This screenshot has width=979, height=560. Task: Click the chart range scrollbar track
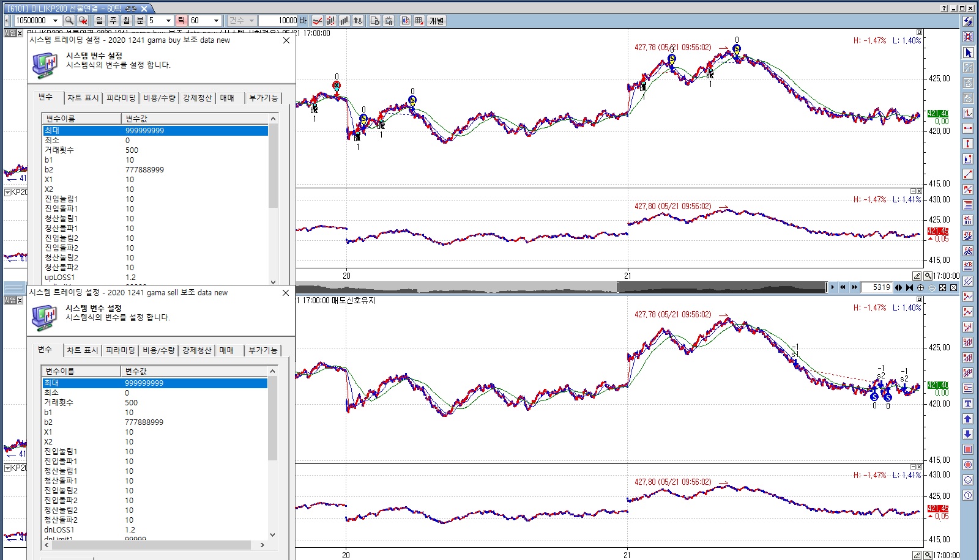point(459,287)
